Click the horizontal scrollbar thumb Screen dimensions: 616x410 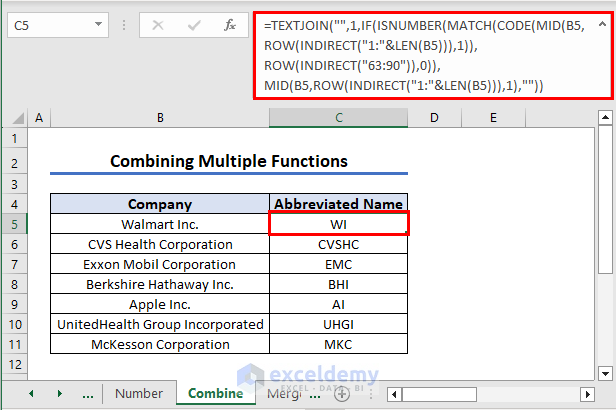439,394
